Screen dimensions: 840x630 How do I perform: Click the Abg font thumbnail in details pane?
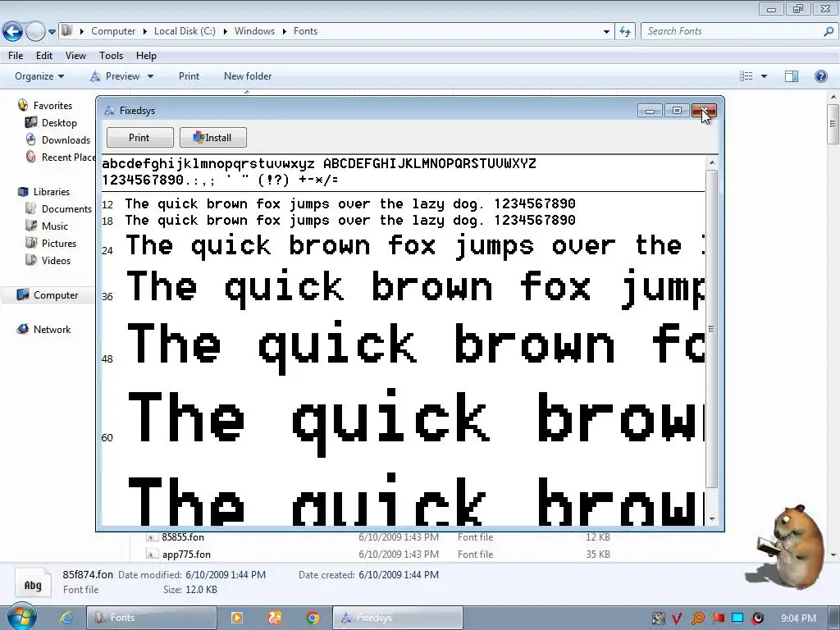[33, 584]
